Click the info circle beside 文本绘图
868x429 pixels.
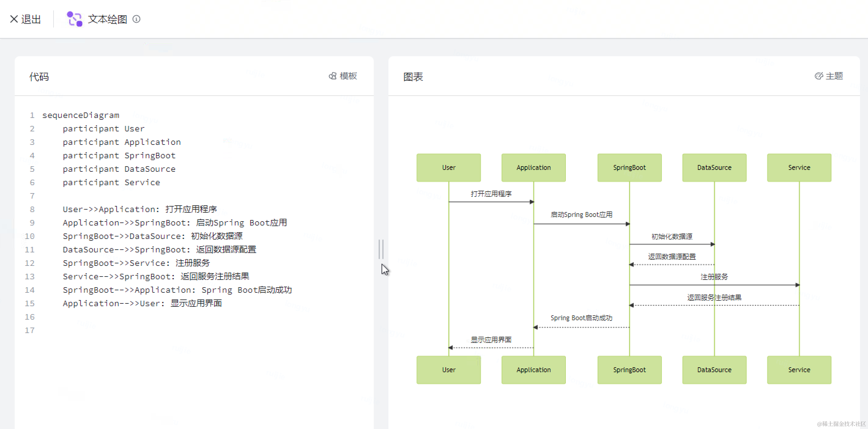tap(136, 19)
